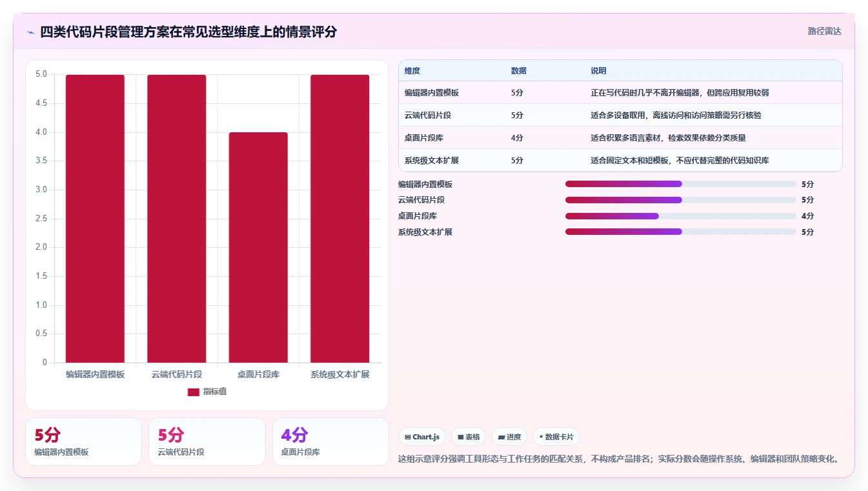
Task: Click the 编辑器内置模板 x-axis label under chart
Action: coord(95,374)
